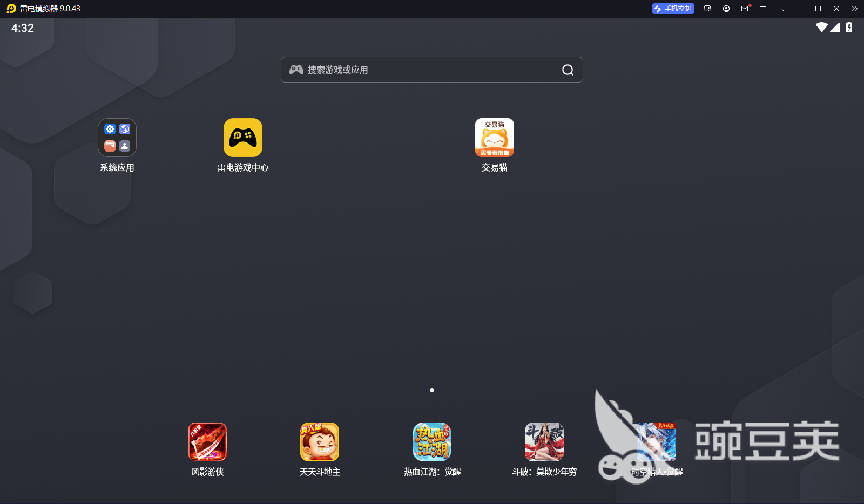Click the cellular signal icon
Image resolution: width=864 pixels, height=504 pixels.
coord(835,27)
